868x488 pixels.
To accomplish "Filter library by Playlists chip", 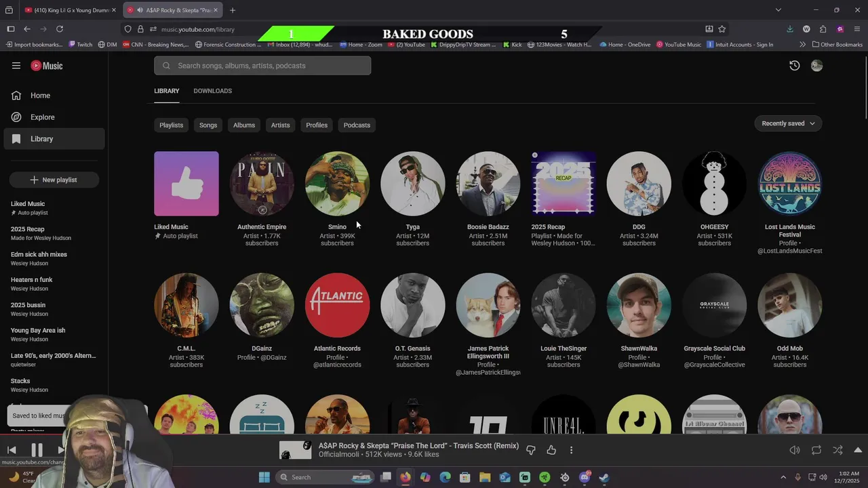I will [171, 125].
